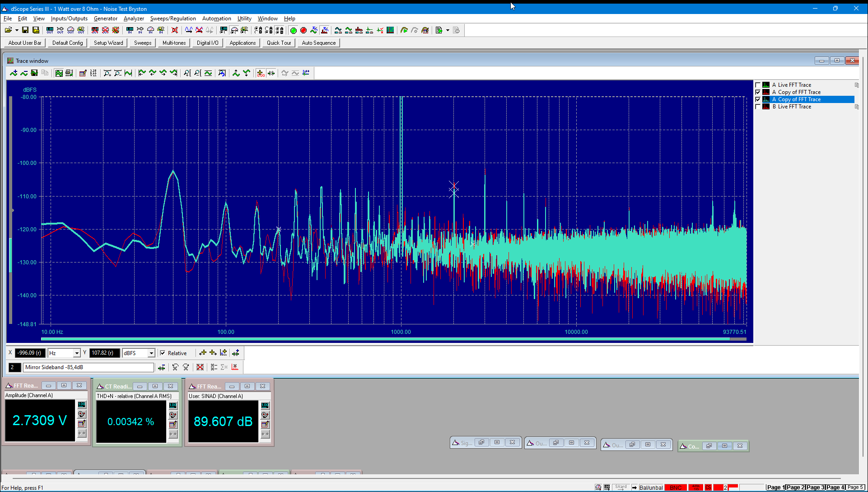The width and height of the screenshot is (868, 492).
Task: Open the Automation menu
Action: 216,19
